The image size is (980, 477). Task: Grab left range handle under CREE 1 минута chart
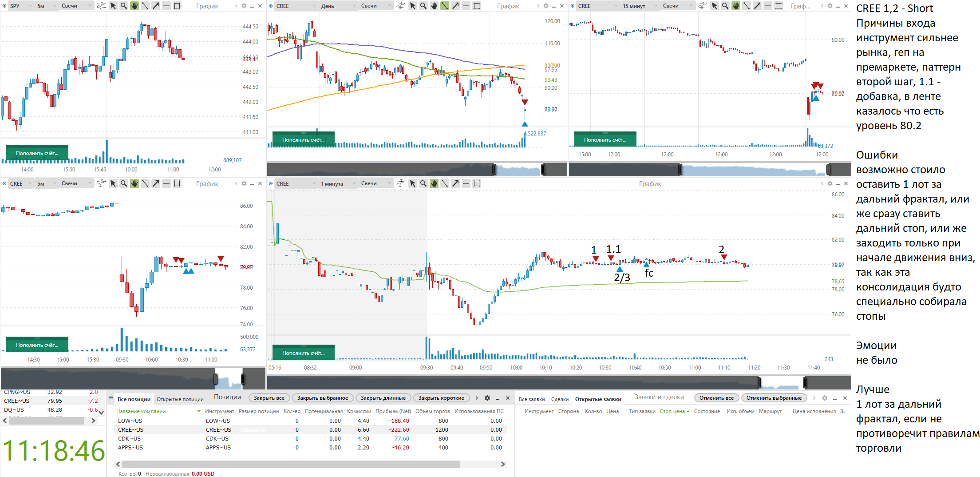pos(759,382)
